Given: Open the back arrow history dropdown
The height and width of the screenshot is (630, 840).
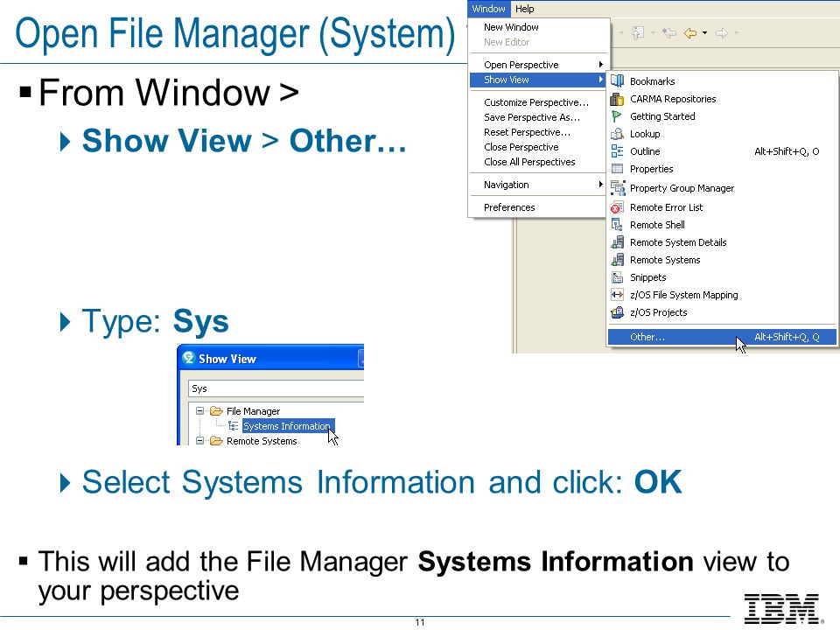Looking at the screenshot, I should [x=704, y=33].
